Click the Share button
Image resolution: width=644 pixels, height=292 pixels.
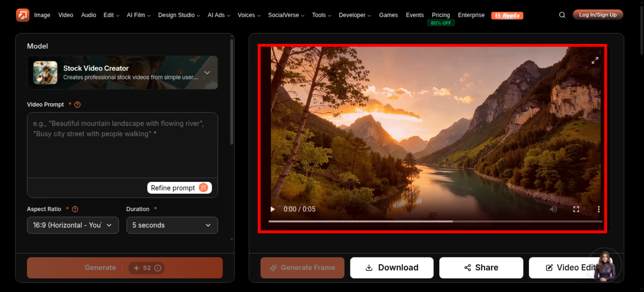point(481,268)
